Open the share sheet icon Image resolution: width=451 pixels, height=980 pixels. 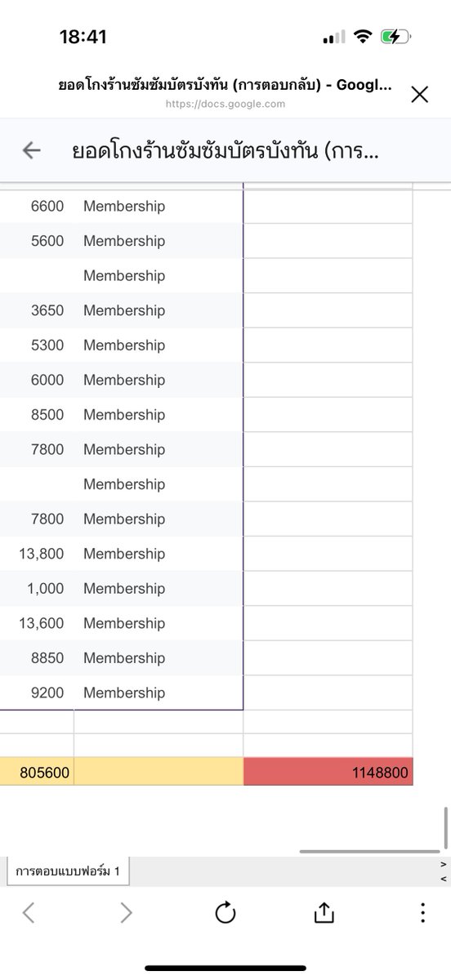[x=324, y=912]
